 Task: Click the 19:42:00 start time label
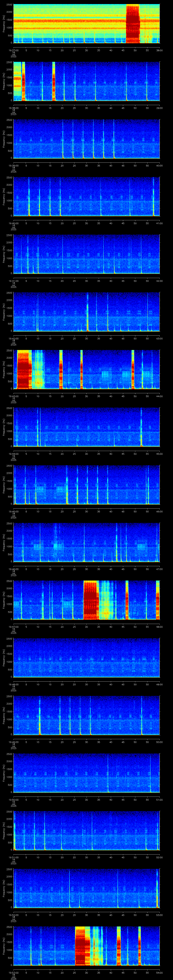[x=13, y=339]
